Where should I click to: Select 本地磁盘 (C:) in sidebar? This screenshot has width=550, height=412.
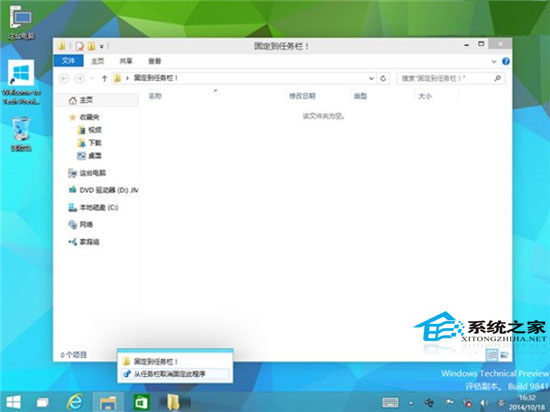coord(93,208)
